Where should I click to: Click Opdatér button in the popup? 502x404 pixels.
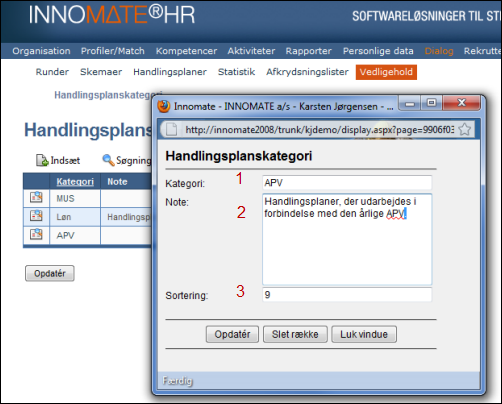coord(232,334)
